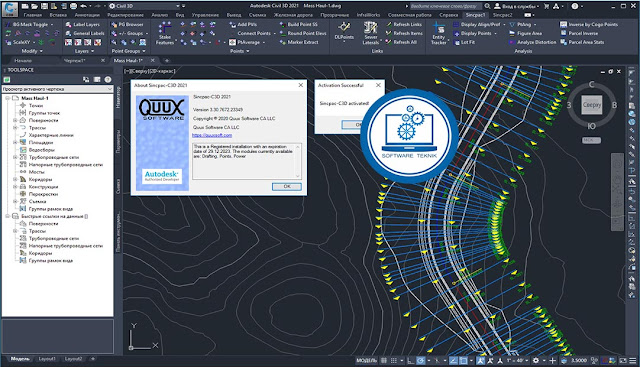The image size is (640, 367).
Task: Switch to the Layout1 tab
Action: coord(47,359)
